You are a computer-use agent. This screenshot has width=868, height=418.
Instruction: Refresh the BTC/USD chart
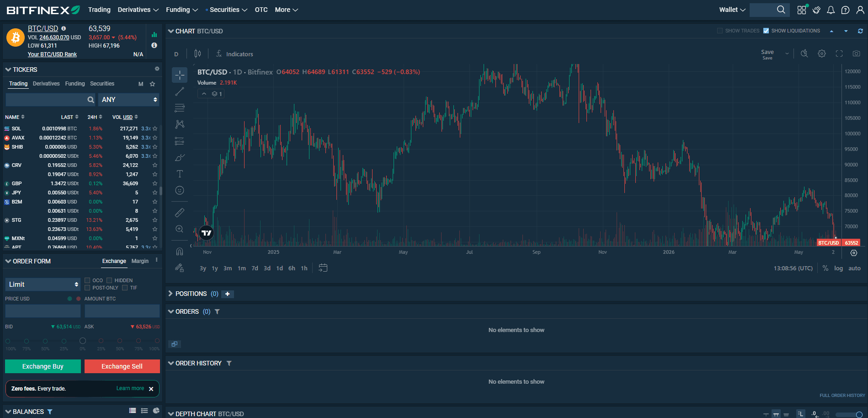pyautogui.click(x=860, y=31)
